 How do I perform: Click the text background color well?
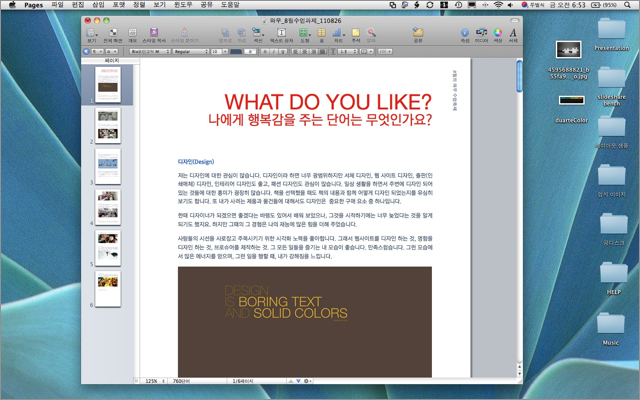tap(250, 51)
